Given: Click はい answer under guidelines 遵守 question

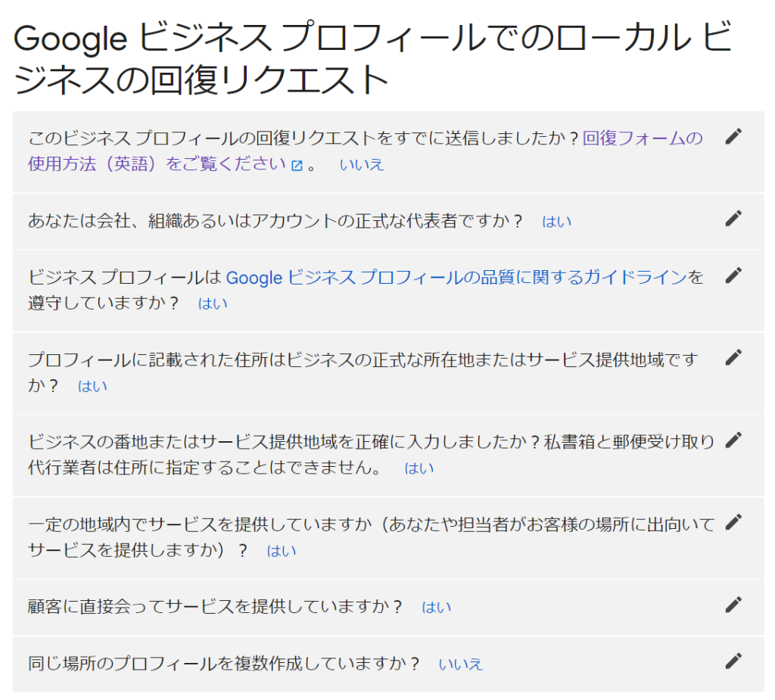Looking at the screenshot, I should tap(213, 303).
